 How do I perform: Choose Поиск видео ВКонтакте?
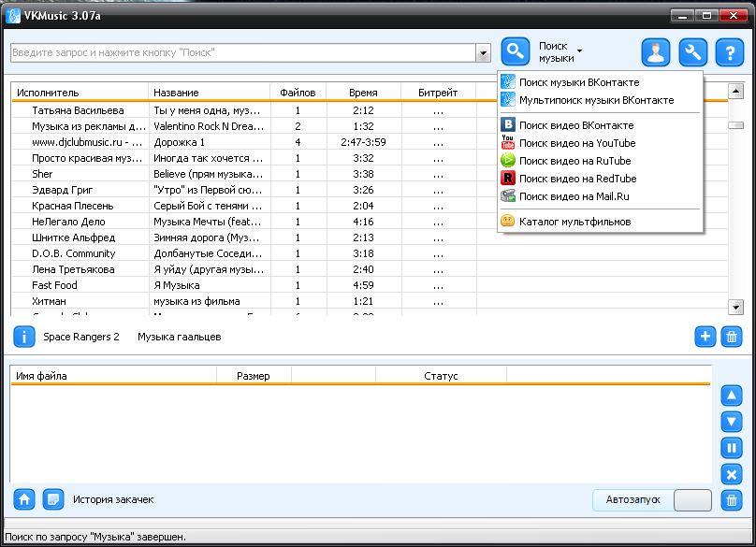click(x=601, y=124)
